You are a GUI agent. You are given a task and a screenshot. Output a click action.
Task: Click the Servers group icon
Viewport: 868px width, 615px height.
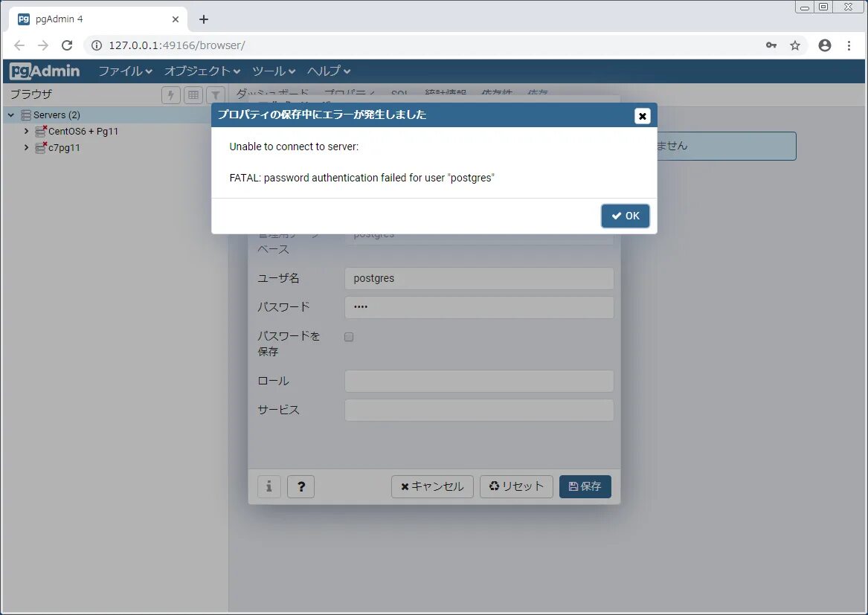point(25,115)
